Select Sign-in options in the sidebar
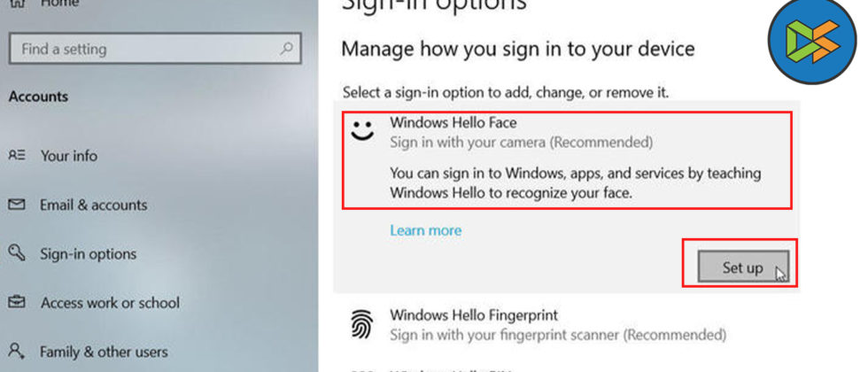The image size is (868, 372). pos(88,254)
